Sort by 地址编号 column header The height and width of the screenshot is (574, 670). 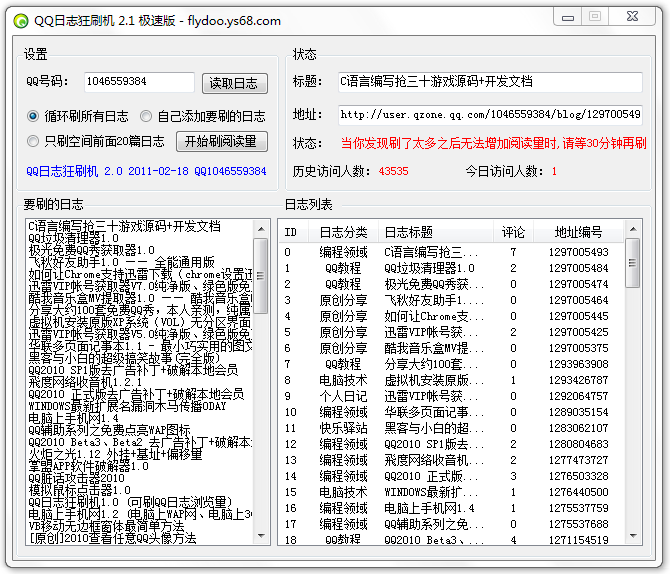pyautogui.click(x=578, y=232)
